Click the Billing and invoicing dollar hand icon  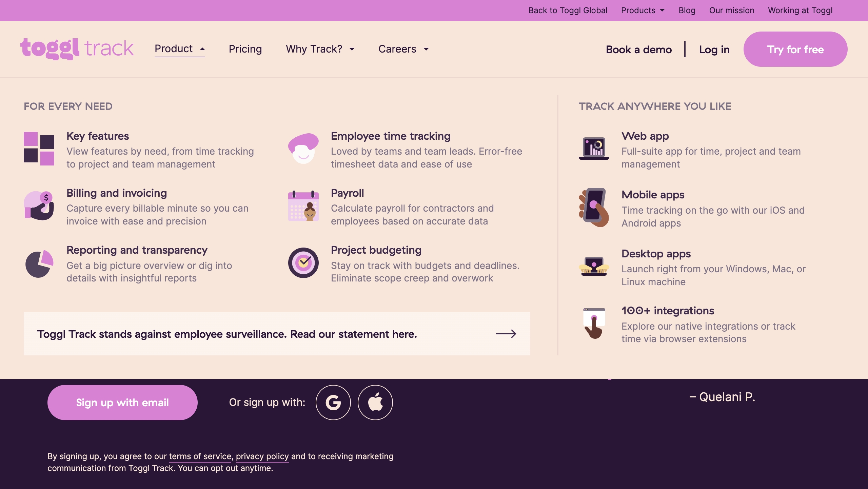(x=39, y=206)
